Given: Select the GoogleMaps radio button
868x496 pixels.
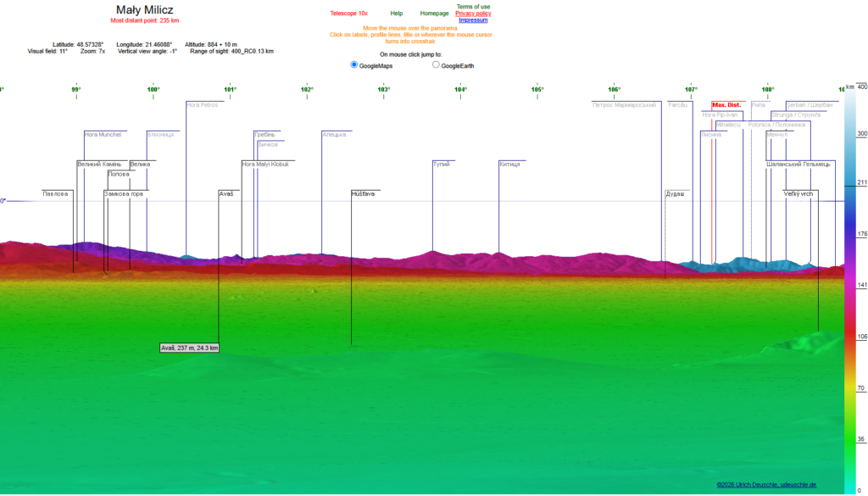Looking at the screenshot, I should (x=353, y=64).
